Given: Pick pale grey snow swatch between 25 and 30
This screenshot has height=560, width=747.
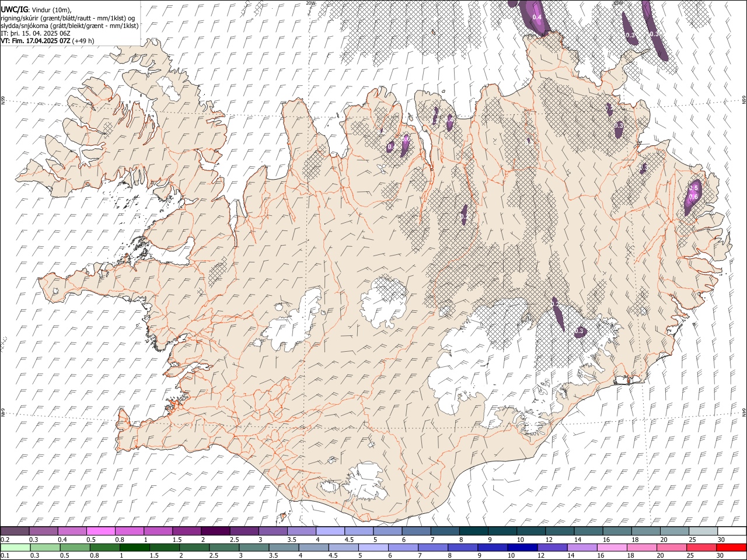Looking at the screenshot, I should click(703, 531).
